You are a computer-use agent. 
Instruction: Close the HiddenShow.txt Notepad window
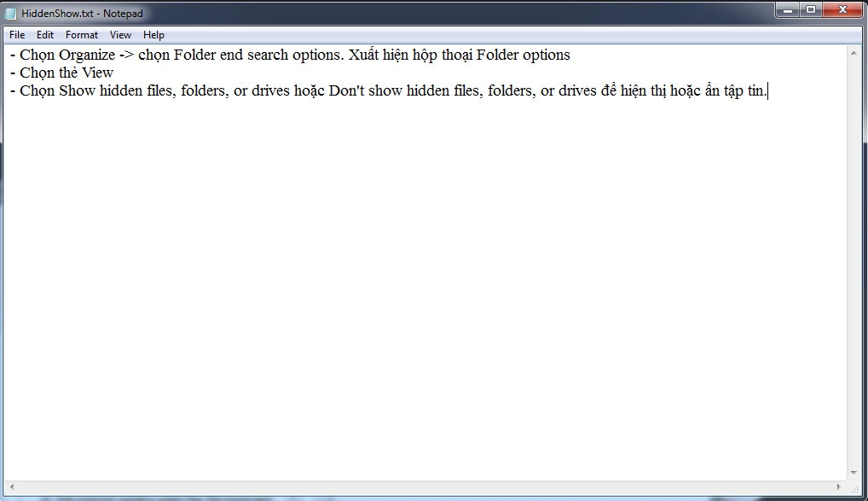pos(842,10)
